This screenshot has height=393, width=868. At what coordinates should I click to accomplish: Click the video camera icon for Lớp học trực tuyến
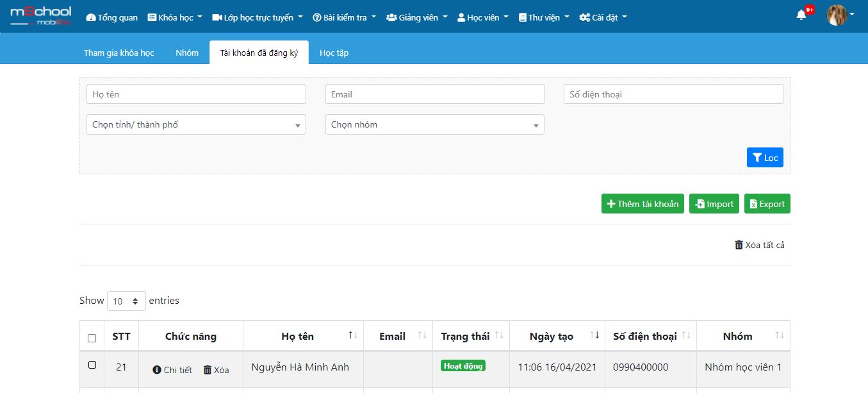[x=217, y=17]
